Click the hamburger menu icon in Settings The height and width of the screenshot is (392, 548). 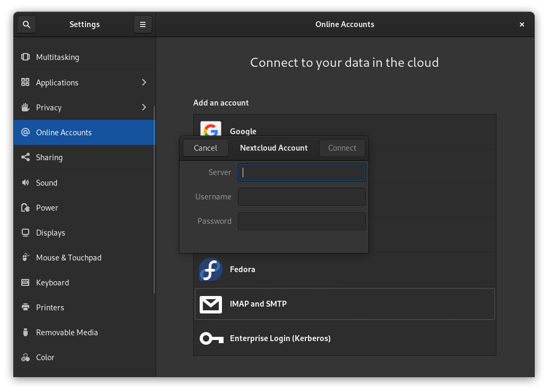[x=142, y=24]
